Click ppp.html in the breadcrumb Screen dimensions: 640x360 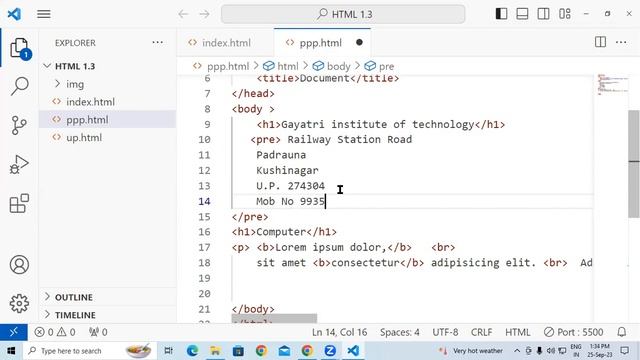(x=228, y=66)
